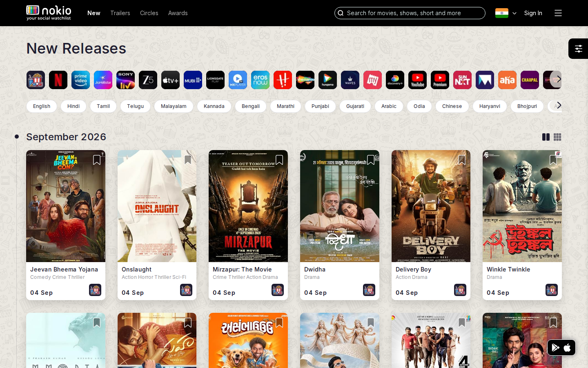Filter releases by Malayalam

tap(174, 106)
